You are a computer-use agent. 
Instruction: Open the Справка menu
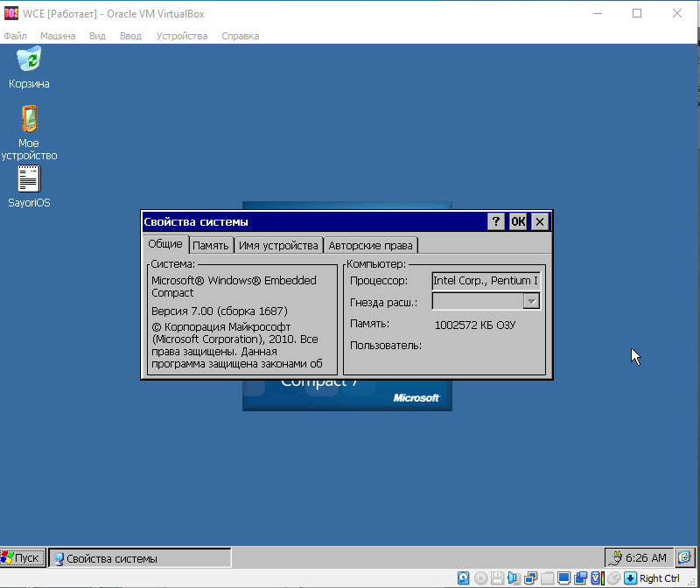(240, 36)
